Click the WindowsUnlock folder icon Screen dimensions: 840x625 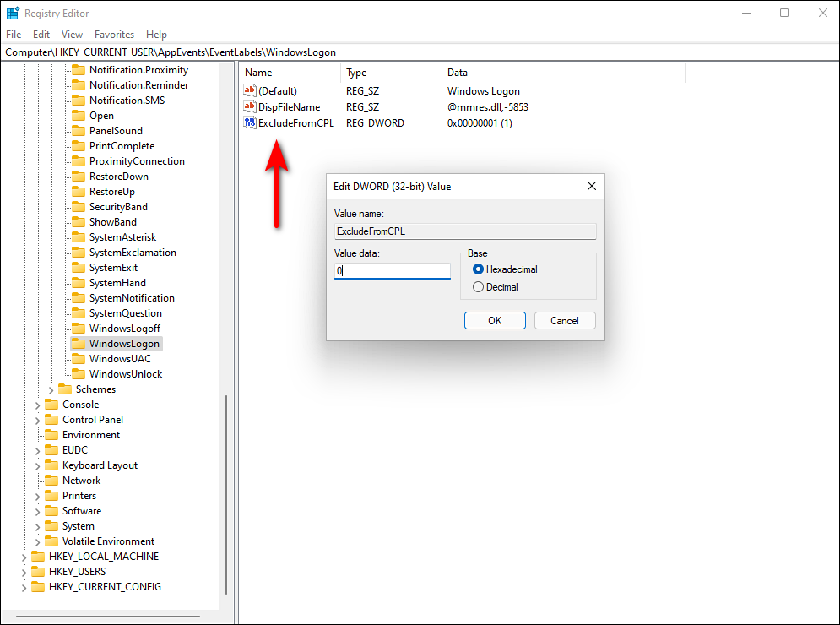(x=79, y=374)
